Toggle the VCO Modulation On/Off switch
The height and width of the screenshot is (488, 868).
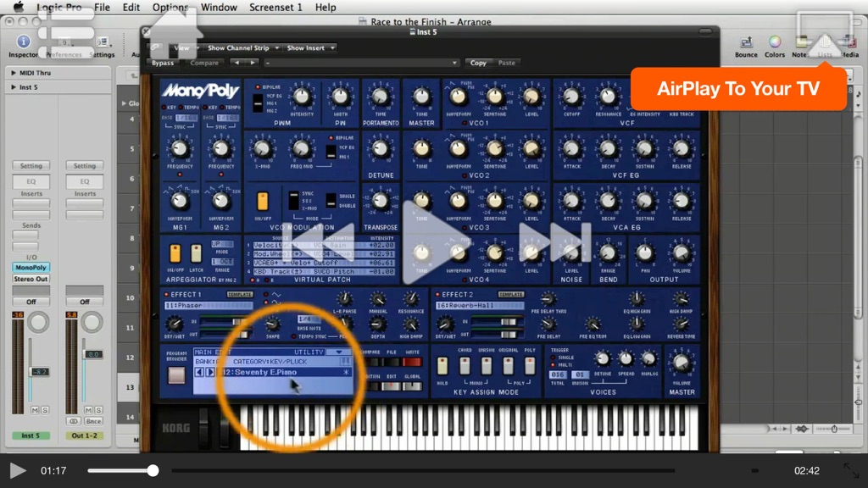point(263,202)
